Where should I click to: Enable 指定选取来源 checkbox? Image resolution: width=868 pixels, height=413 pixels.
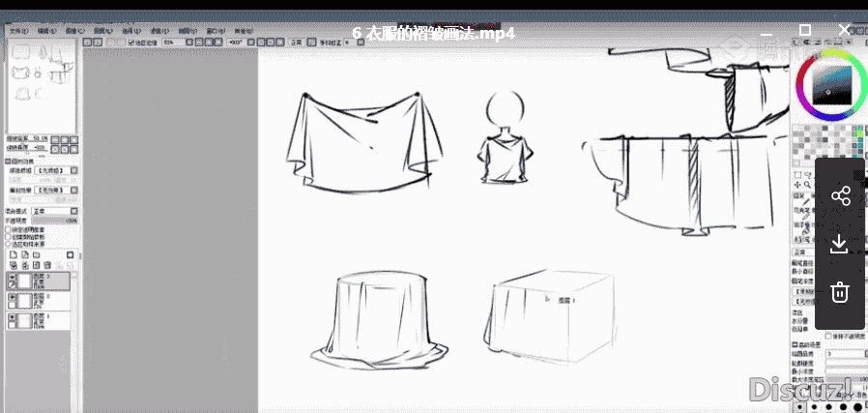coord(8,244)
